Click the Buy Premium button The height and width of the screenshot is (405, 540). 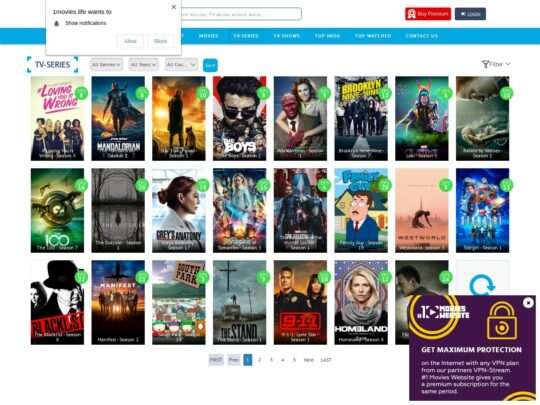428,14
